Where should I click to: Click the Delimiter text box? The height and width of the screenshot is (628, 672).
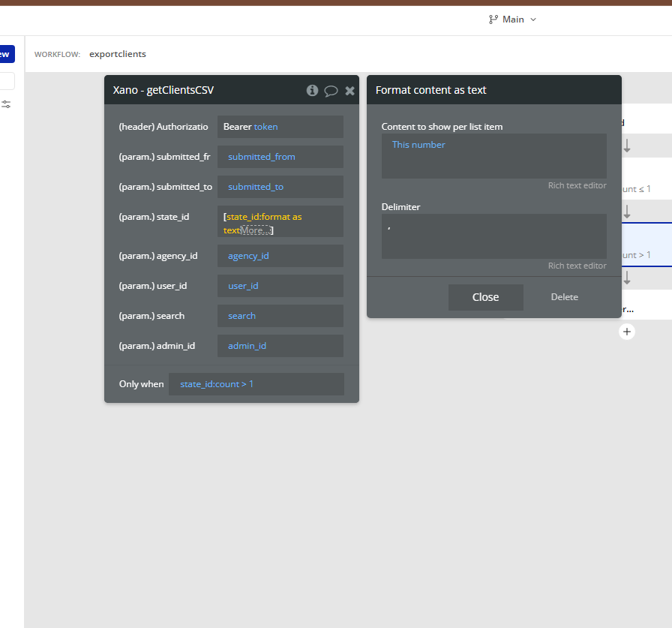[x=493, y=236]
